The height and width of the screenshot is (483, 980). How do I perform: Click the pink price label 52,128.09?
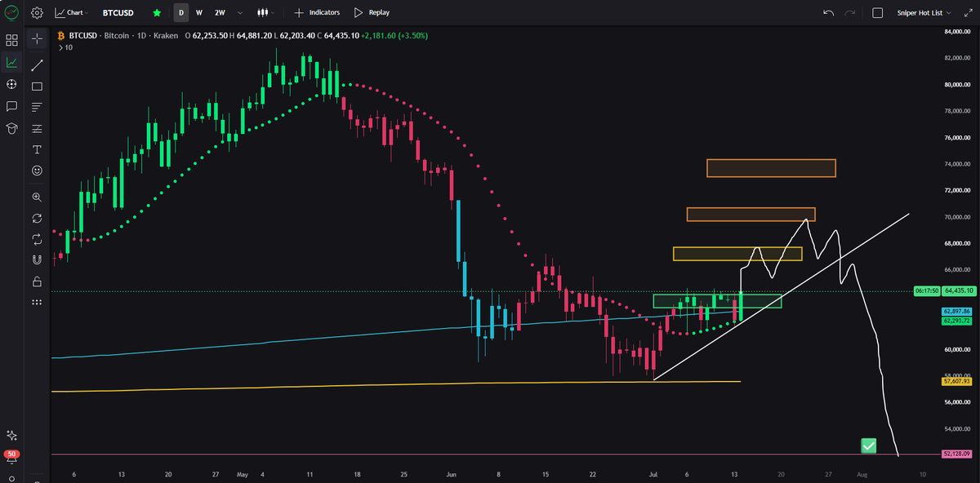(x=957, y=454)
